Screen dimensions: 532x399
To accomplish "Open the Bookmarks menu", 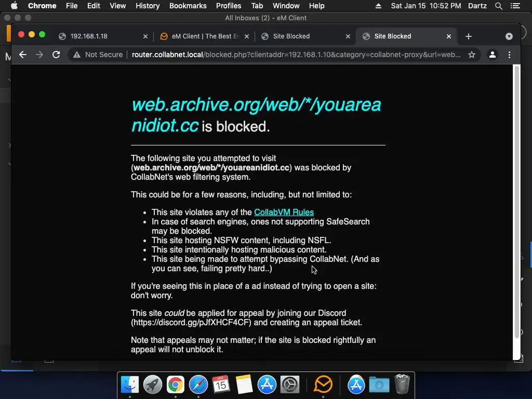I will pyautogui.click(x=188, y=6).
